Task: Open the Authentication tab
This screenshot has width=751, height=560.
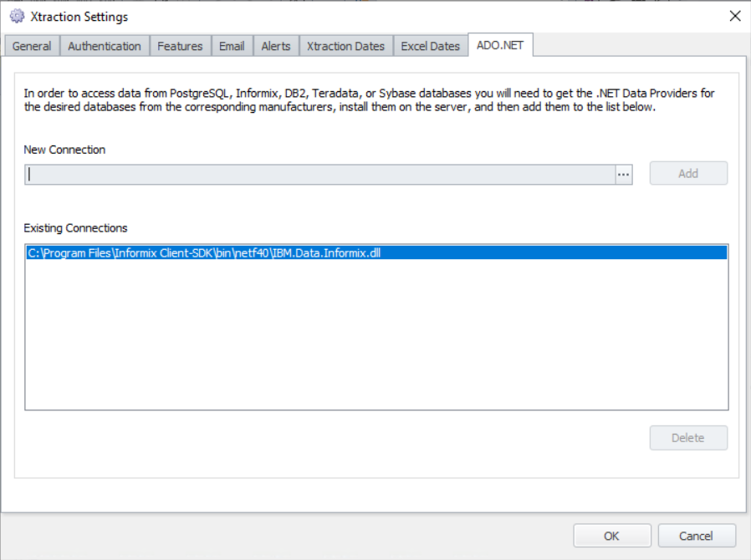Action: 104,46
